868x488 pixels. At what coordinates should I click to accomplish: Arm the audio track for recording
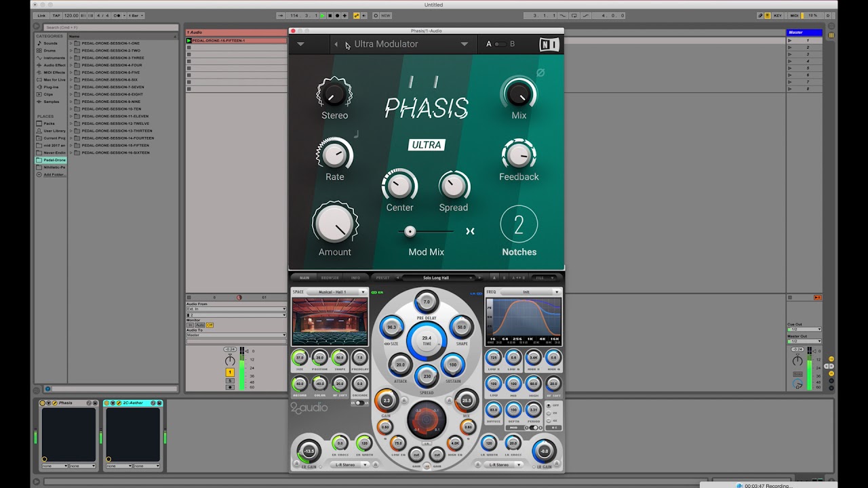click(x=230, y=387)
